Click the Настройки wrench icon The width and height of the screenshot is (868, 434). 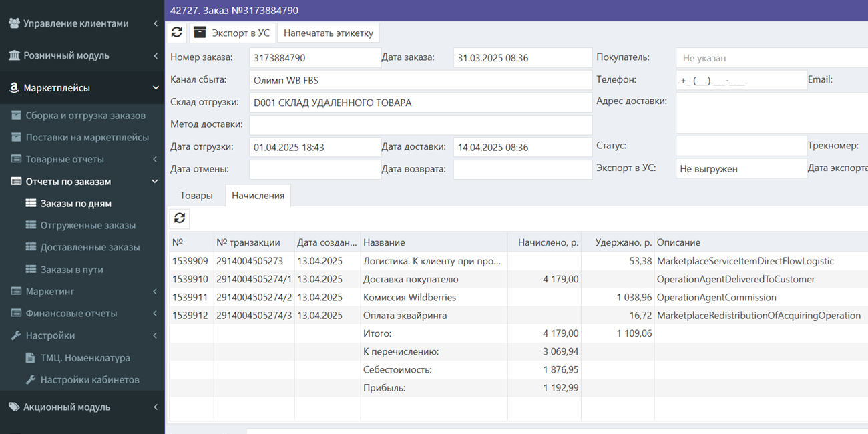[16, 335]
